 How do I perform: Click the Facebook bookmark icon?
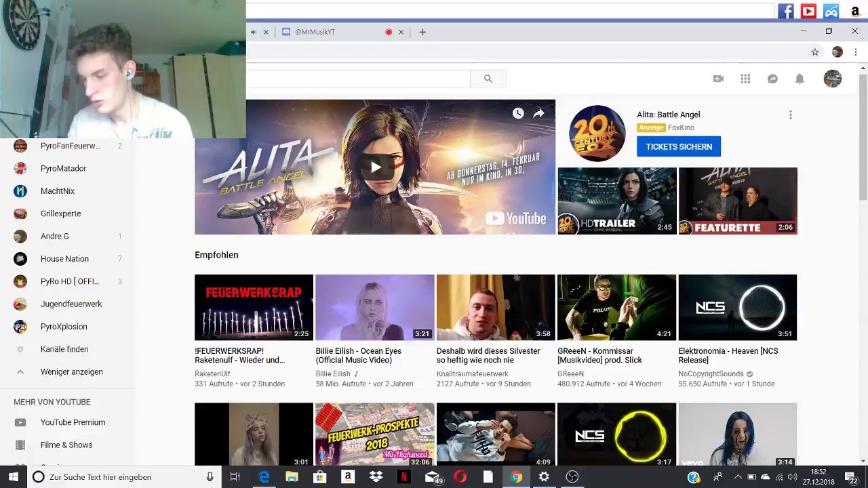(x=785, y=11)
